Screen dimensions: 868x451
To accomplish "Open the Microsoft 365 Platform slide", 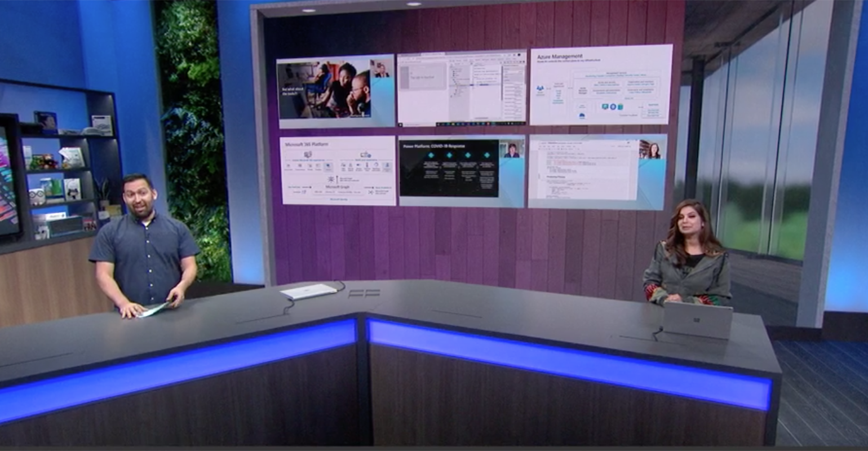I will coord(338,170).
